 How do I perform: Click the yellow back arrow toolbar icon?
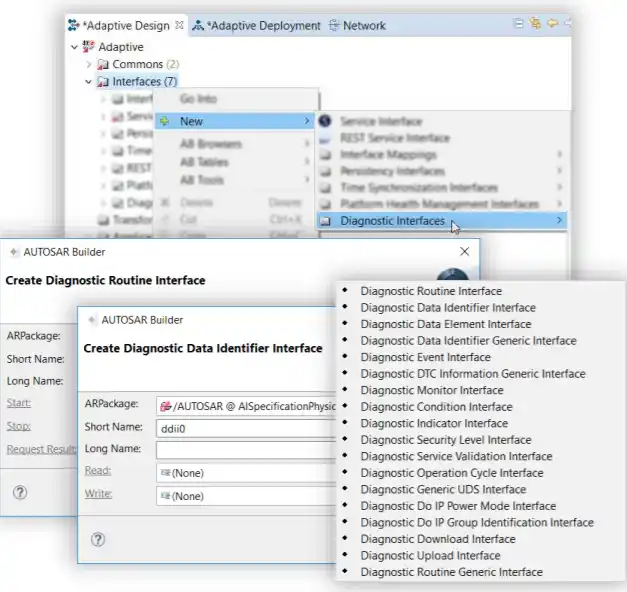(552, 23)
